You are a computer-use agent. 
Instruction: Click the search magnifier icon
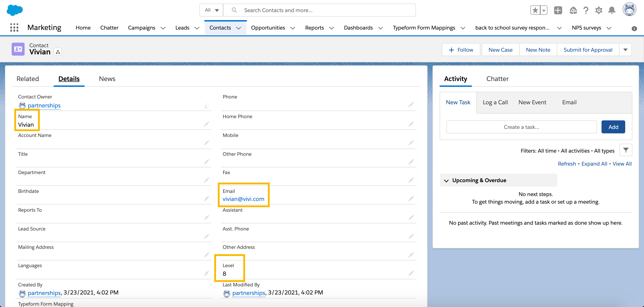pos(234,10)
